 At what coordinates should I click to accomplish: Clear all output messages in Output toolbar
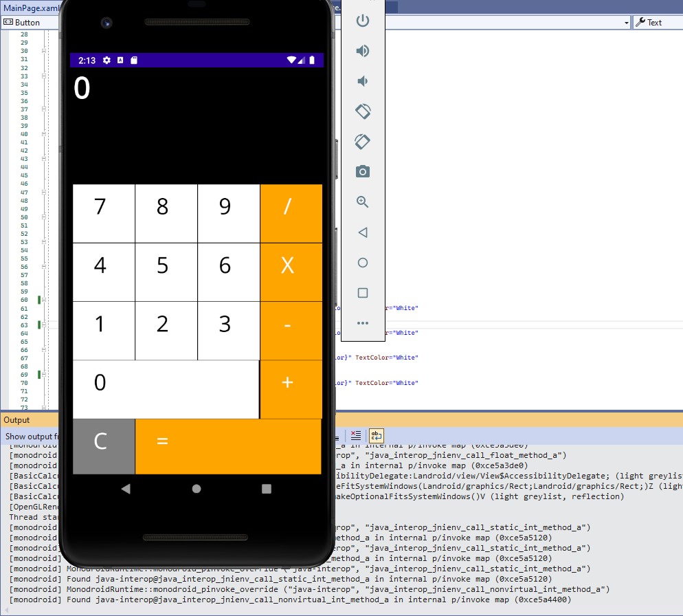(x=355, y=435)
